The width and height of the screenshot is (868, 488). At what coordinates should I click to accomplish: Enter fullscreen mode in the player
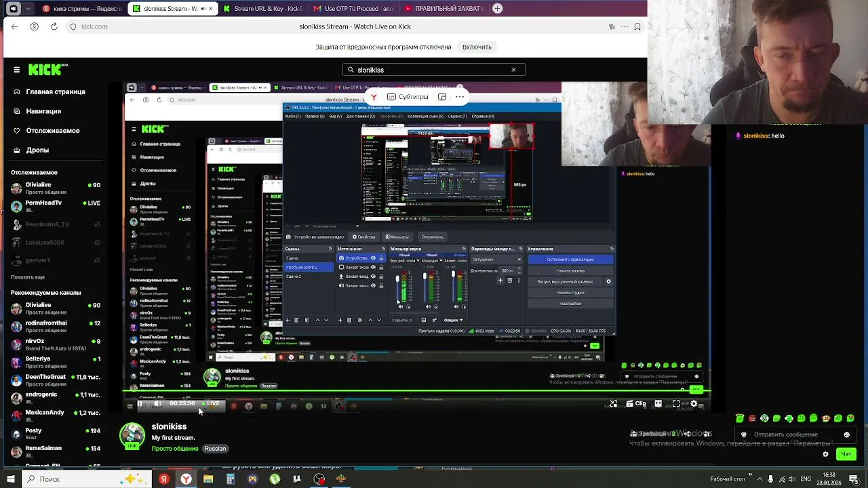click(676, 404)
